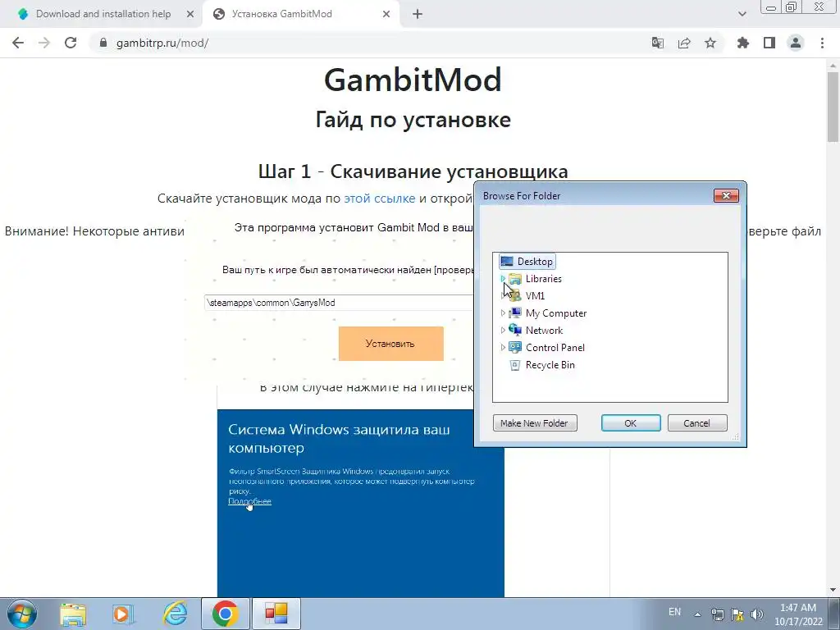Open the Windows Start menu
This screenshot has width=840, height=630.
pyautogui.click(x=22, y=614)
